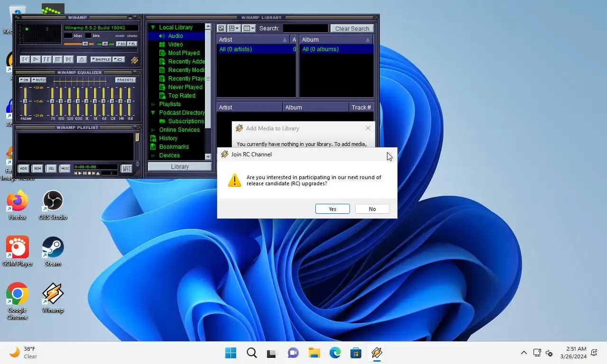The width and height of the screenshot is (607, 364).
Task: Open Top Rated view icon
Action: tap(162, 96)
